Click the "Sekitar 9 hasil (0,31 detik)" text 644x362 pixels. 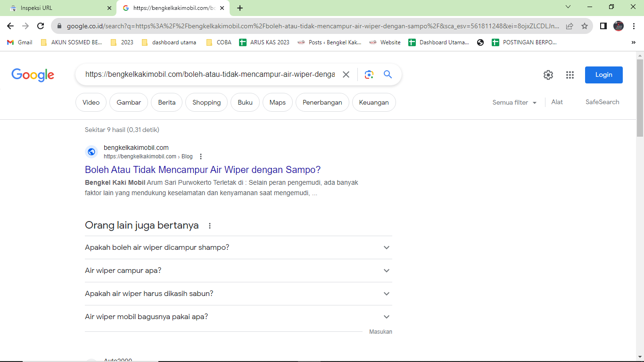tap(122, 130)
